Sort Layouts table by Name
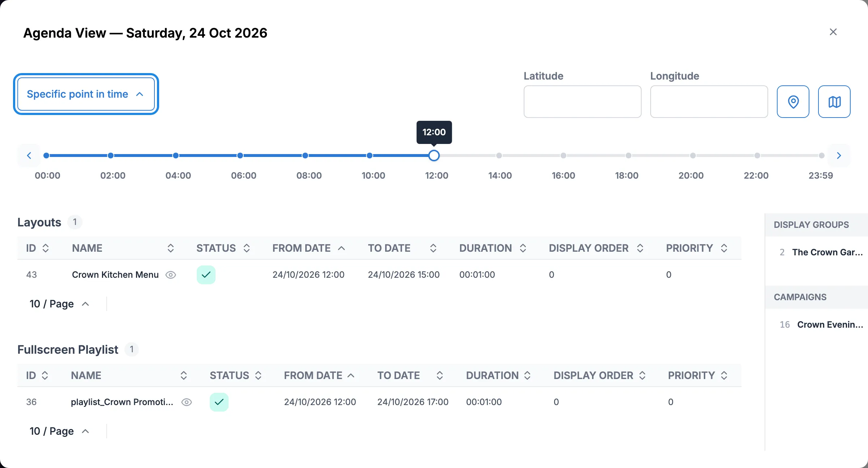Screen dimensions: 868x468 pyautogui.click(x=171, y=248)
